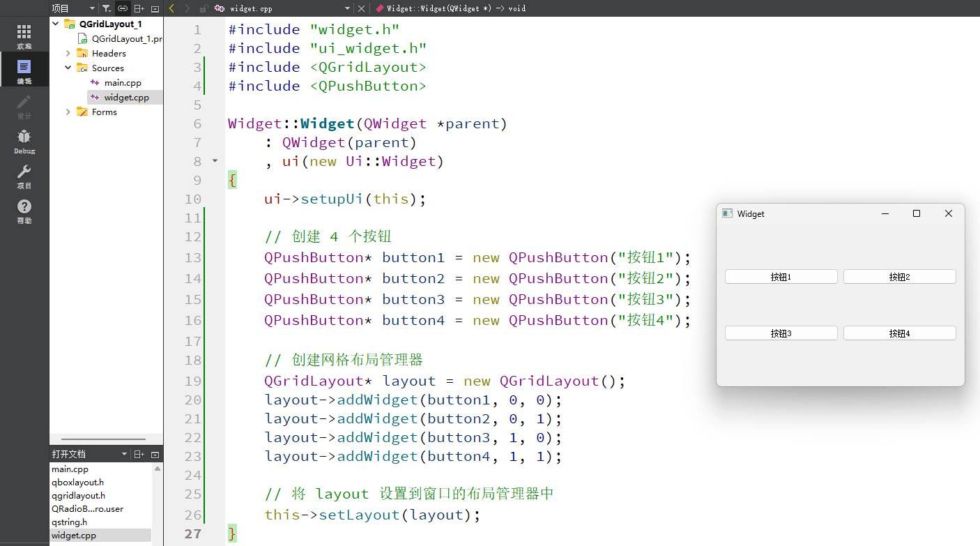Viewport: 980px width, 546px height.
Task: Close widget.cpp with the X icon
Action: pos(362,8)
